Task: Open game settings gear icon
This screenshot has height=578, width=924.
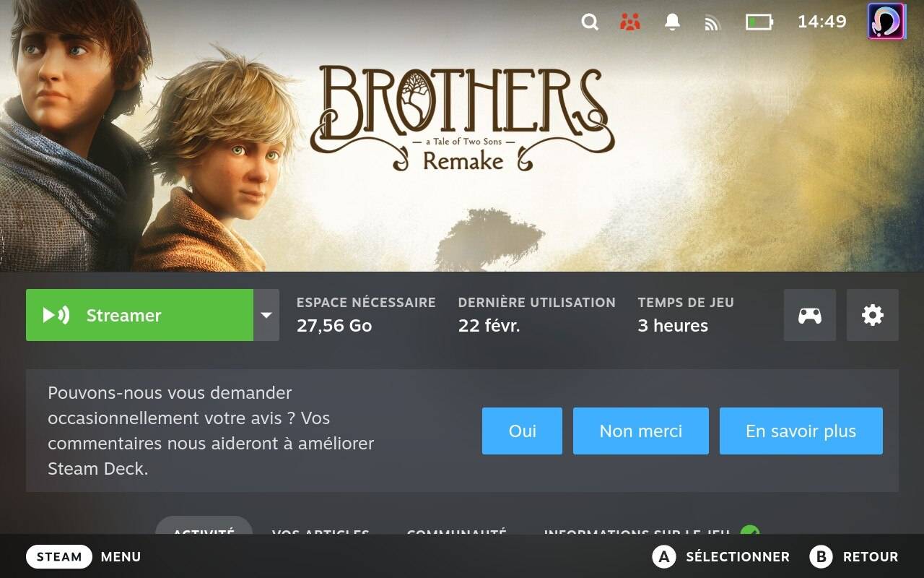Action: click(x=873, y=315)
